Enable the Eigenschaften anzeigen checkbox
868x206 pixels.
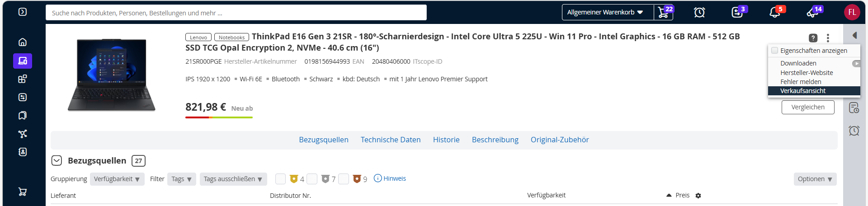click(775, 51)
